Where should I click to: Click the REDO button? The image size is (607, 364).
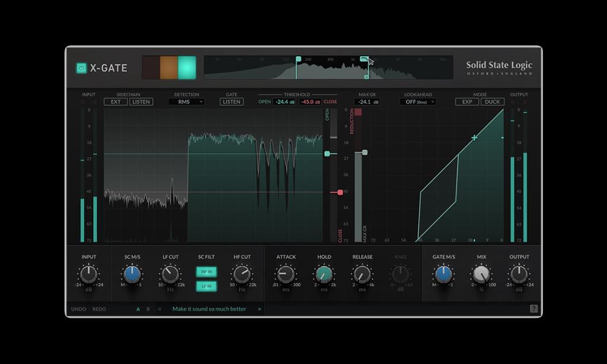coord(99,309)
